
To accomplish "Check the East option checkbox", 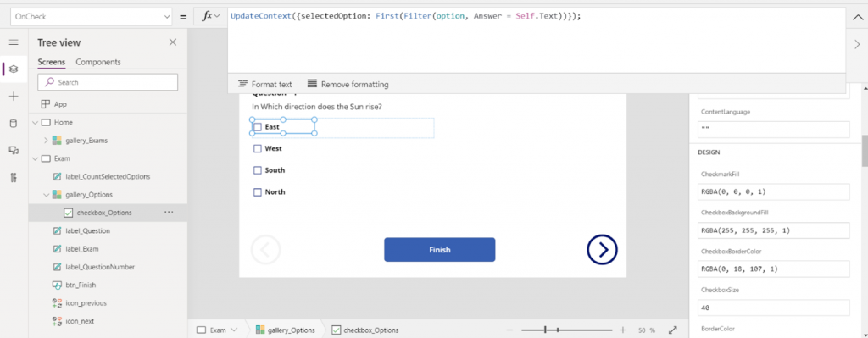I will tap(258, 127).
